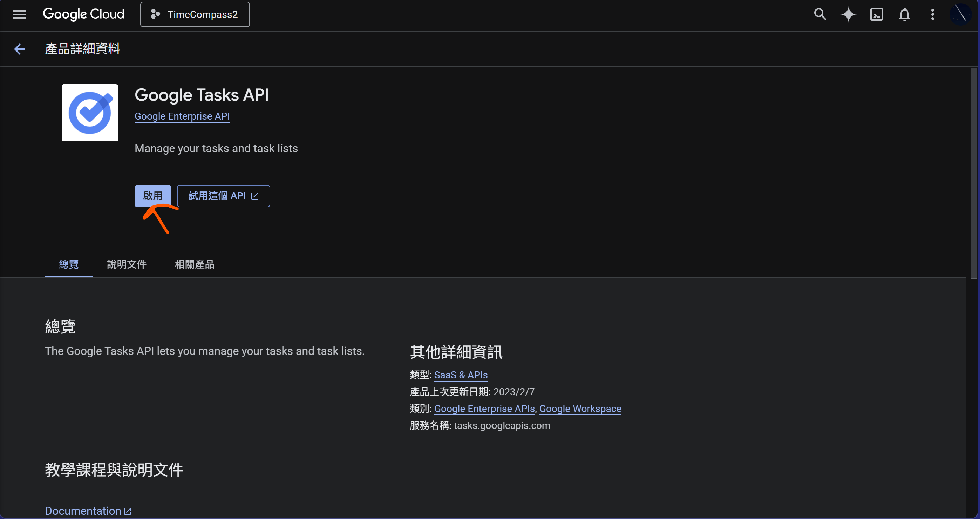Click the 試用這個 API button

[x=223, y=196]
